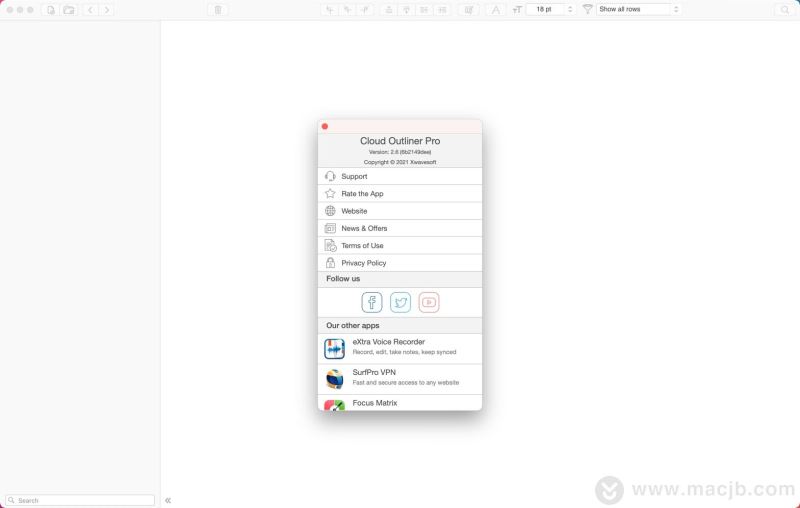Click the outdent row toolbar icon
This screenshot has height=508, width=800.
pyautogui.click(x=423, y=10)
